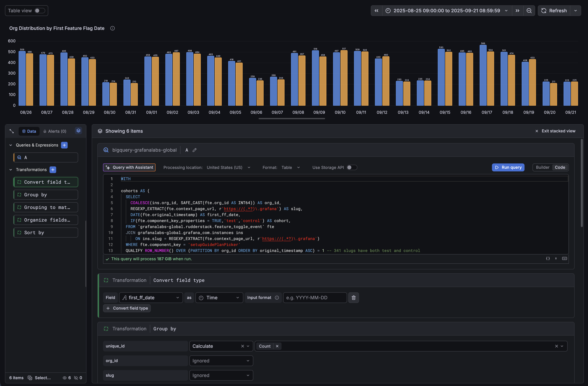Select Sort by transformation in sidebar
The image size is (588, 386).
point(46,233)
